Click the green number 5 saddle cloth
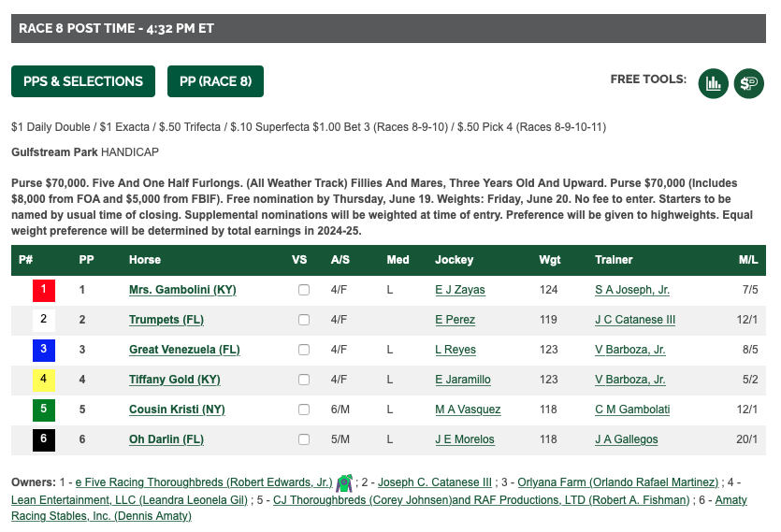Screen dimensions: 781x532 [x=44, y=410]
